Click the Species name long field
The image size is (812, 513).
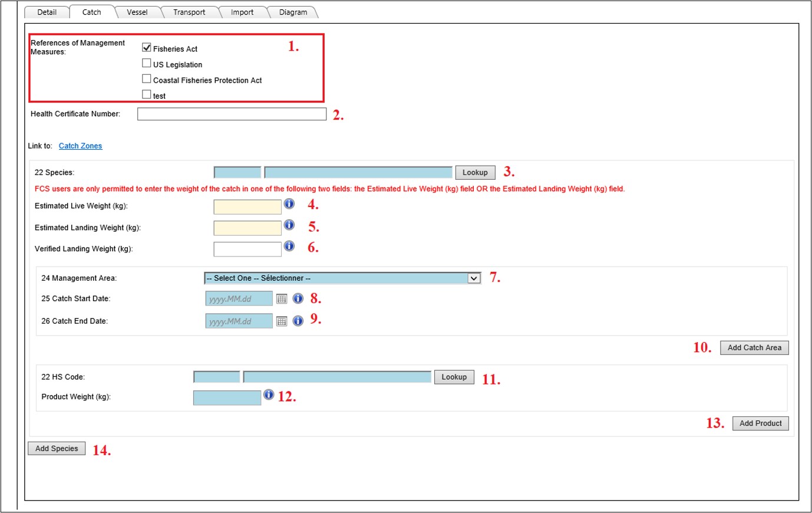(x=358, y=173)
